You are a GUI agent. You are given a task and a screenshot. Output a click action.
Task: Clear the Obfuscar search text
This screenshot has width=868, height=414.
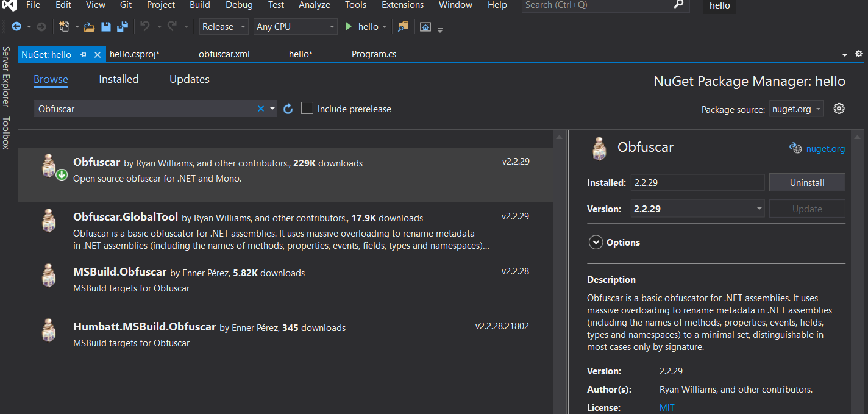pos(261,109)
